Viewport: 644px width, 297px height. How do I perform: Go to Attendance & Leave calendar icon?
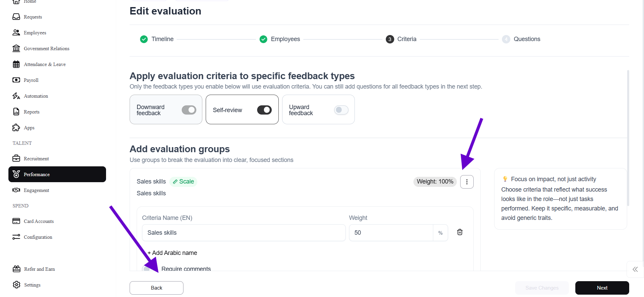click(16, 64)
